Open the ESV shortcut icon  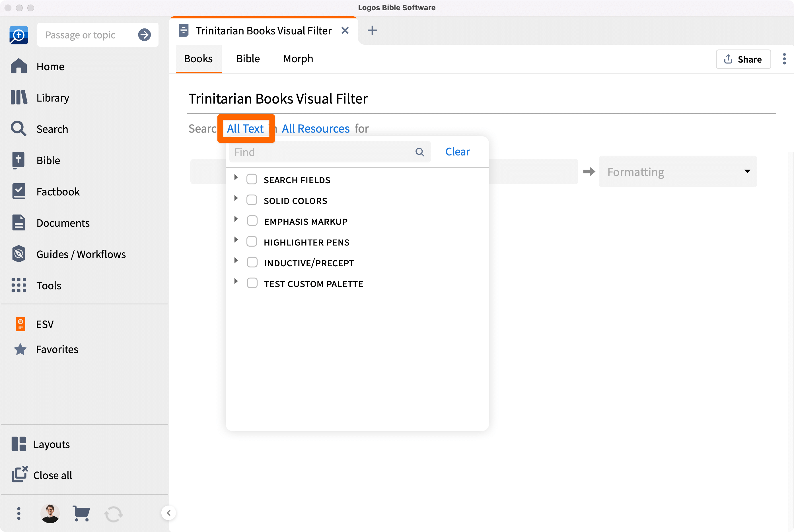pyautogui.click(x=20, y=324)
